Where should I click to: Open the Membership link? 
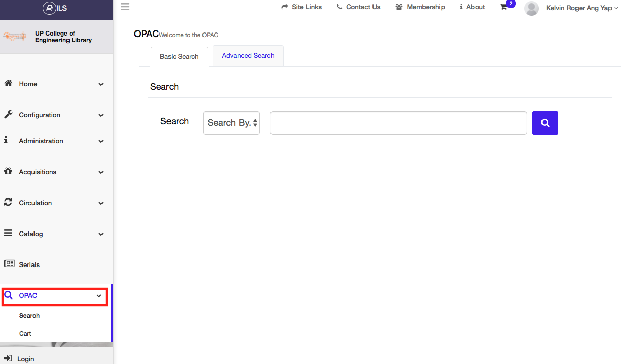[x=426, y=7]
